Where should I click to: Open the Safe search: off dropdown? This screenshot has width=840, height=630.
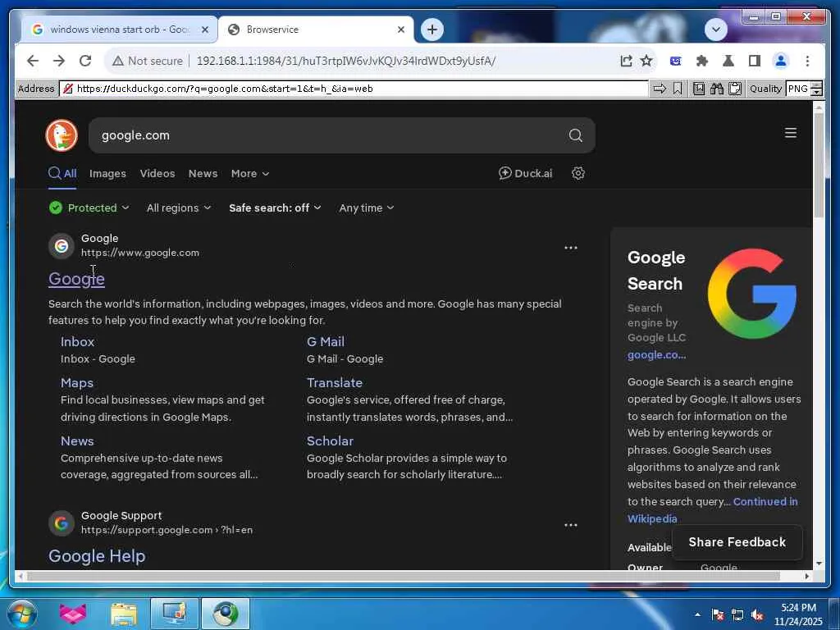pyautogui.click(x=275, y=208)
